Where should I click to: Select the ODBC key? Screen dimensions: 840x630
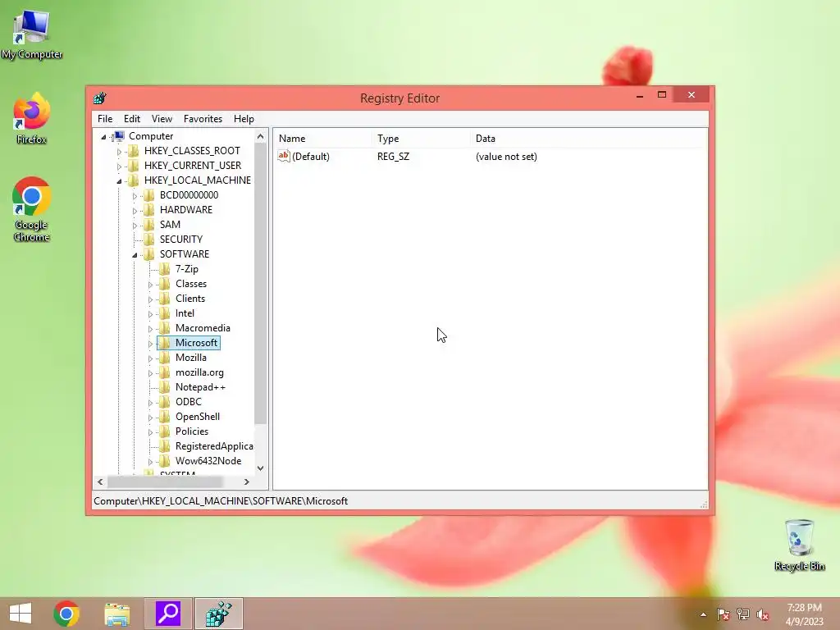point(189,402)
